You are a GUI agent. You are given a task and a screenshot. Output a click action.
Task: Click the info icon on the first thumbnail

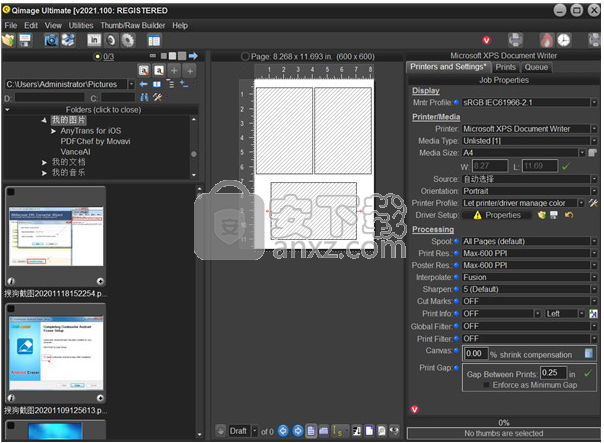click(x=11, y=281)
